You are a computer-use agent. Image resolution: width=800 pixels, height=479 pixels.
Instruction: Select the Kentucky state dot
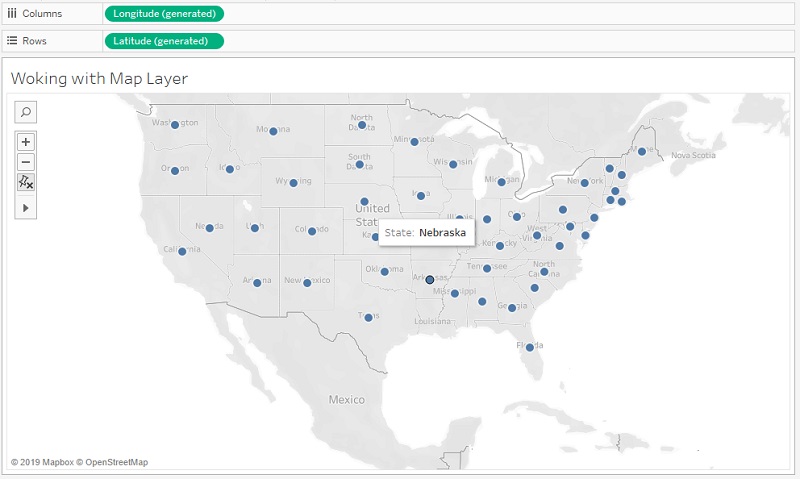coord(500,246)
